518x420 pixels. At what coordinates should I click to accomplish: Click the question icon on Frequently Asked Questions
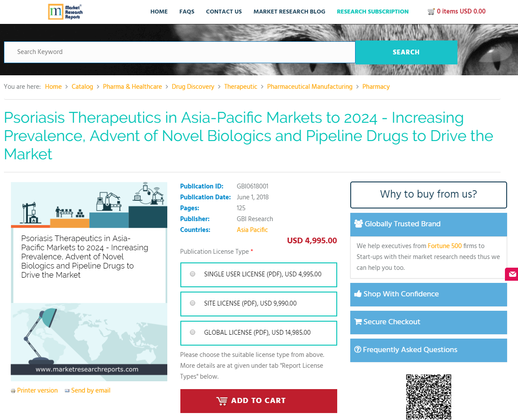(x=358, y=349)
